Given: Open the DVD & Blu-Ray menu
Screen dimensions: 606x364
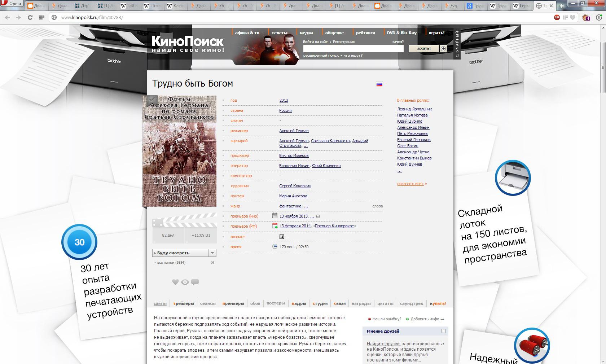Looking at the screenshot, I should click(x=401, y=33).
